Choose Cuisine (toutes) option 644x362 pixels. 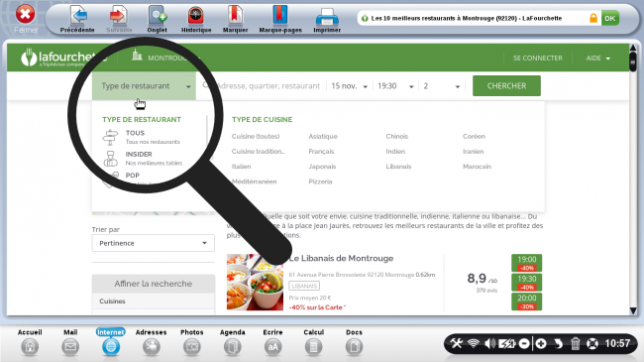pyautogui.click(x=256, y=136)
